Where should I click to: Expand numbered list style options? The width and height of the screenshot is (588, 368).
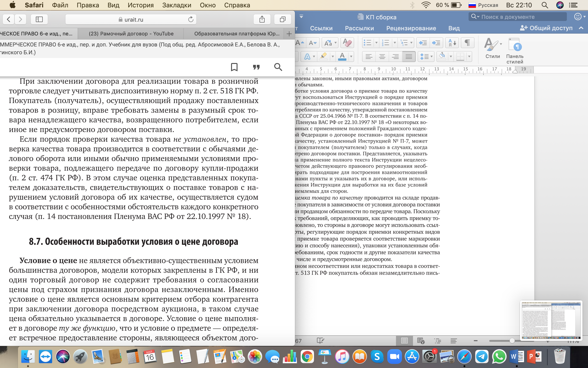tap(395, 43)
